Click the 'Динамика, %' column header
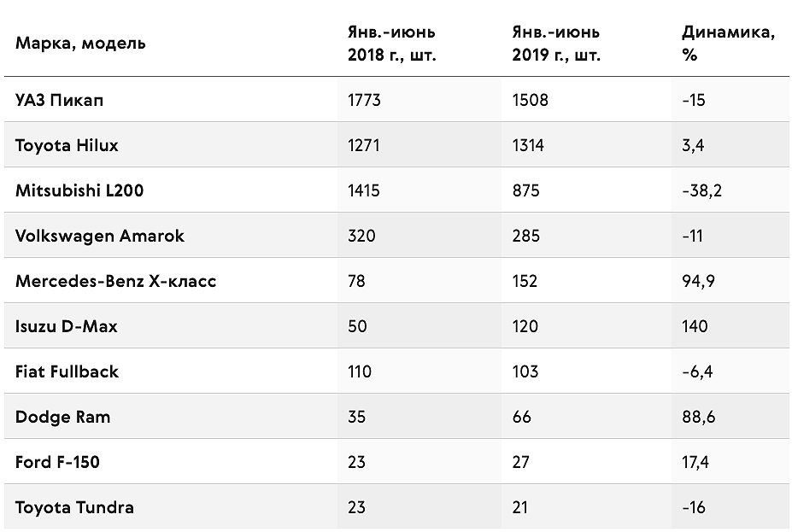The image size is (792, 532). click(729, 44)
